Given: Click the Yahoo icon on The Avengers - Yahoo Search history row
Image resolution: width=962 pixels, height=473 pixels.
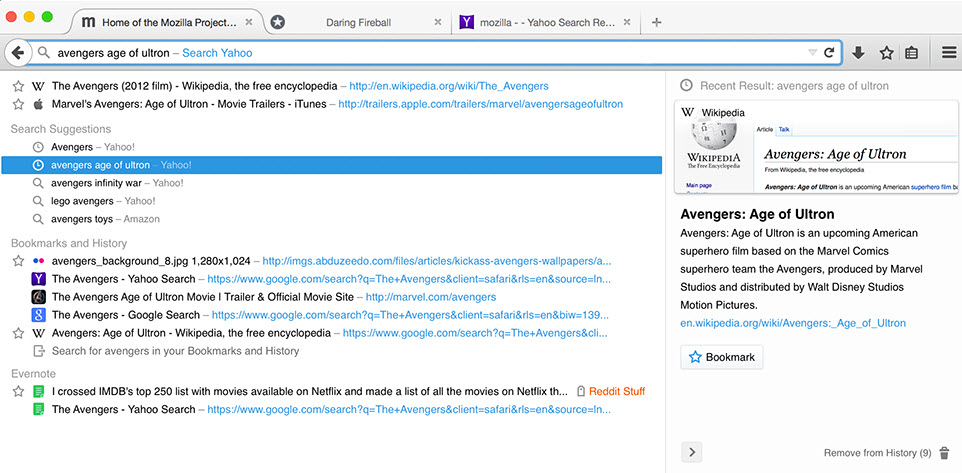Looking at the screenshot, I should coord(39,279).
